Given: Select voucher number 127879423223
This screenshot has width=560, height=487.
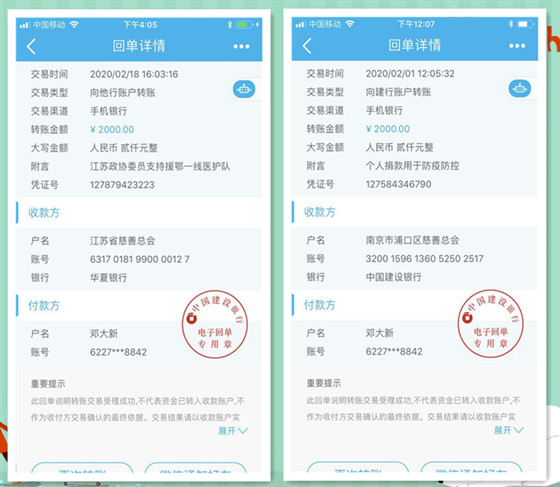Looking at the screenshot, I should point(122,185).
